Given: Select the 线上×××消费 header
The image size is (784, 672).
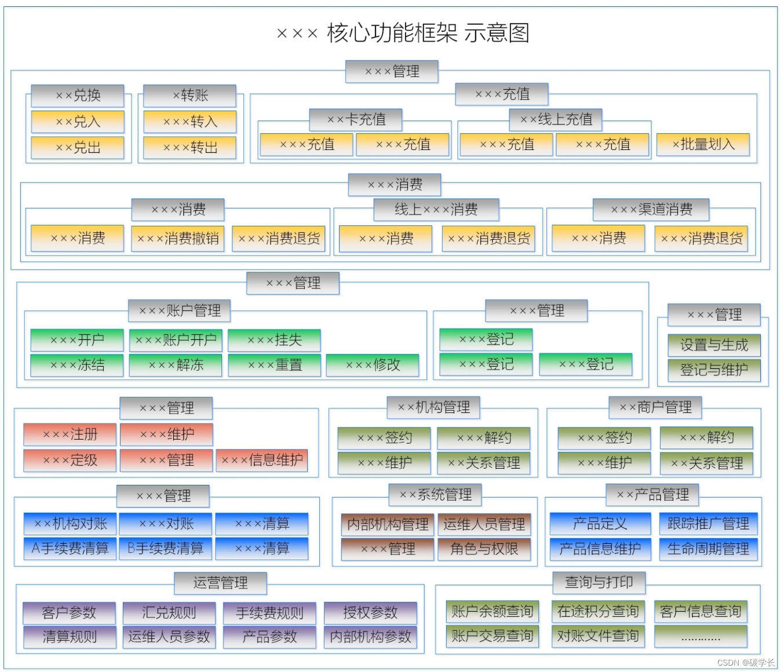Looking at the screenshot, I should click(436, 210).
